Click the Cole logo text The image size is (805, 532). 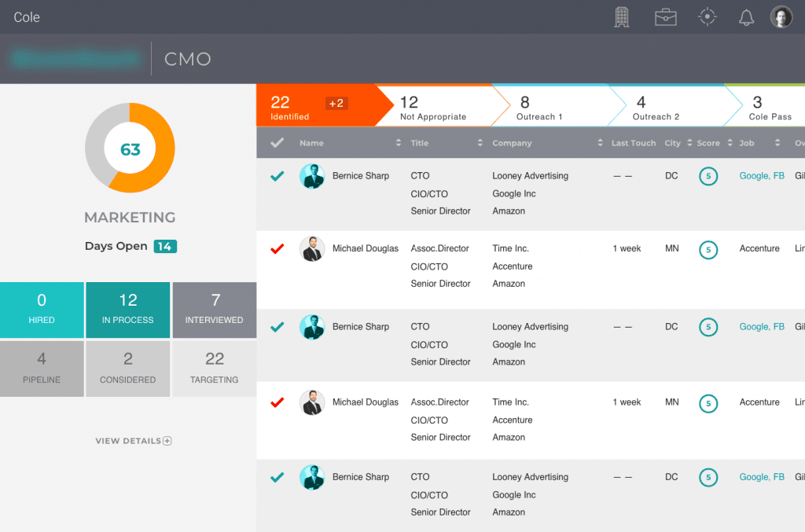point(27,17)
